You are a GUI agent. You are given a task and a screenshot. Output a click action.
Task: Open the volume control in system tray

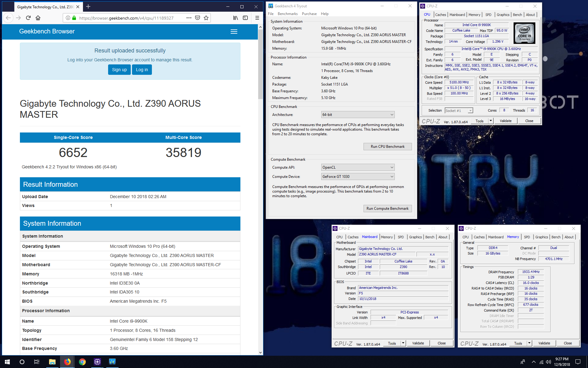[548, 362]
